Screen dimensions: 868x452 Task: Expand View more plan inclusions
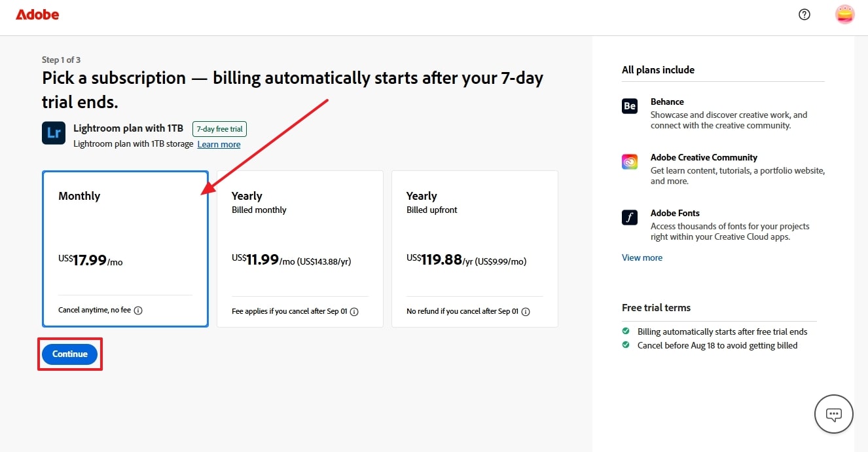point(642,257)
